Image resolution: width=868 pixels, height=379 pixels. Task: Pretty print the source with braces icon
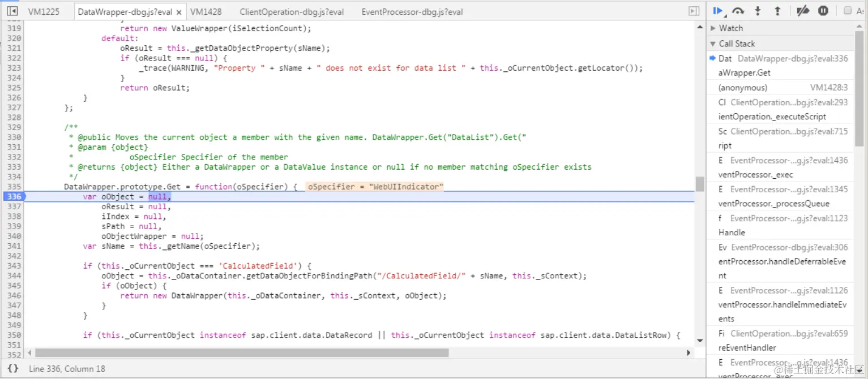[12, 368]
